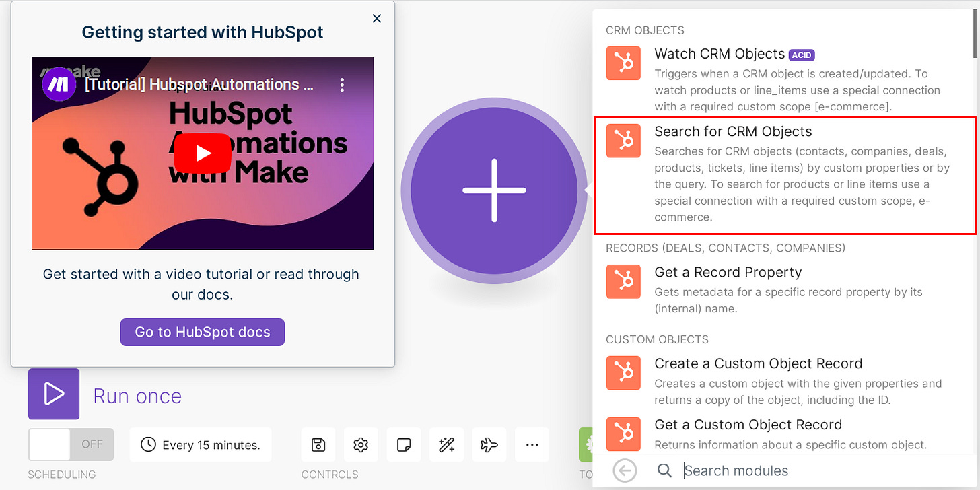Select the Watch CRM Objects module
This screenshot has width=980, height=490.
click(x=784, y=80)
